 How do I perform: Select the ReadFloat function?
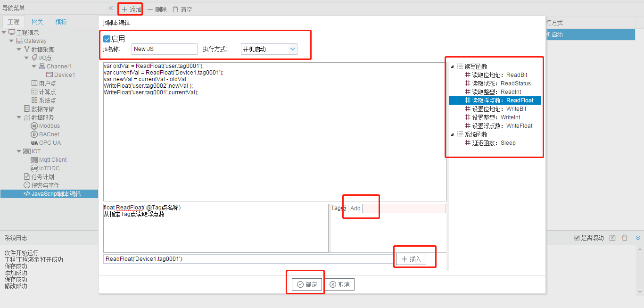(495, 100)
